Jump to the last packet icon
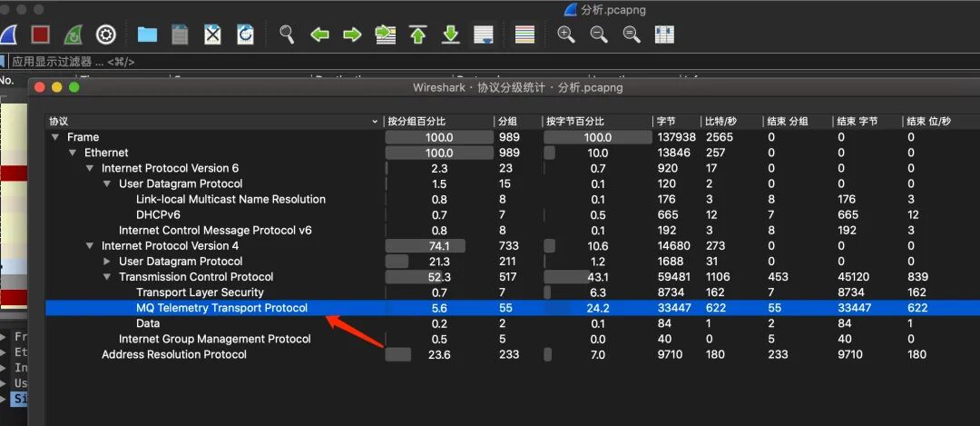This screenshot has height=426, width=980. [451, 35]
